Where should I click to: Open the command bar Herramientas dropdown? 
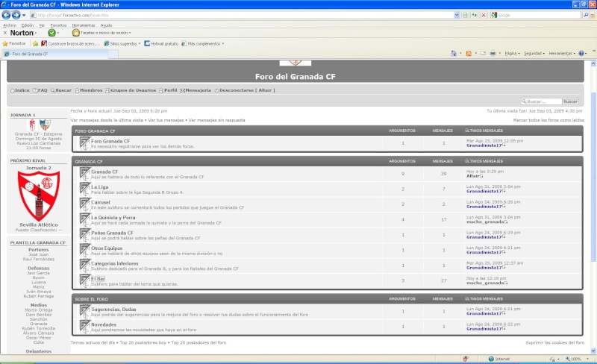562,53
